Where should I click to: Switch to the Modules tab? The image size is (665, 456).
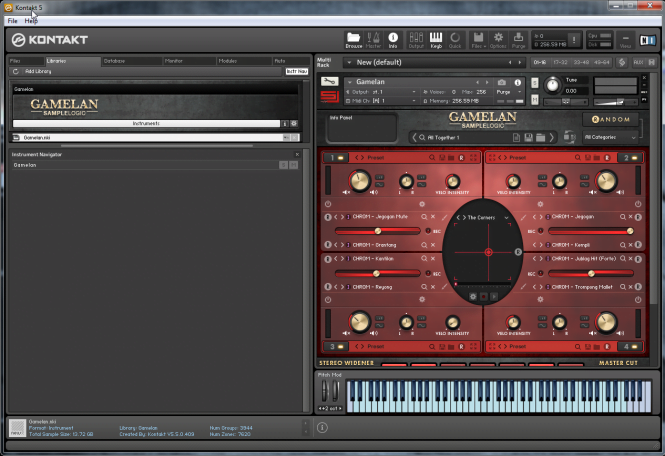pos(244,61)
